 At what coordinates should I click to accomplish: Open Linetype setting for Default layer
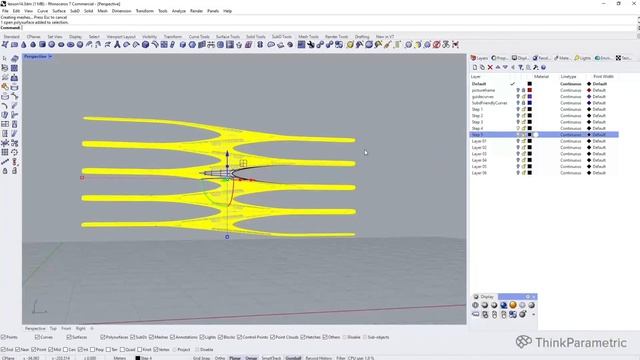click(570, 84)
